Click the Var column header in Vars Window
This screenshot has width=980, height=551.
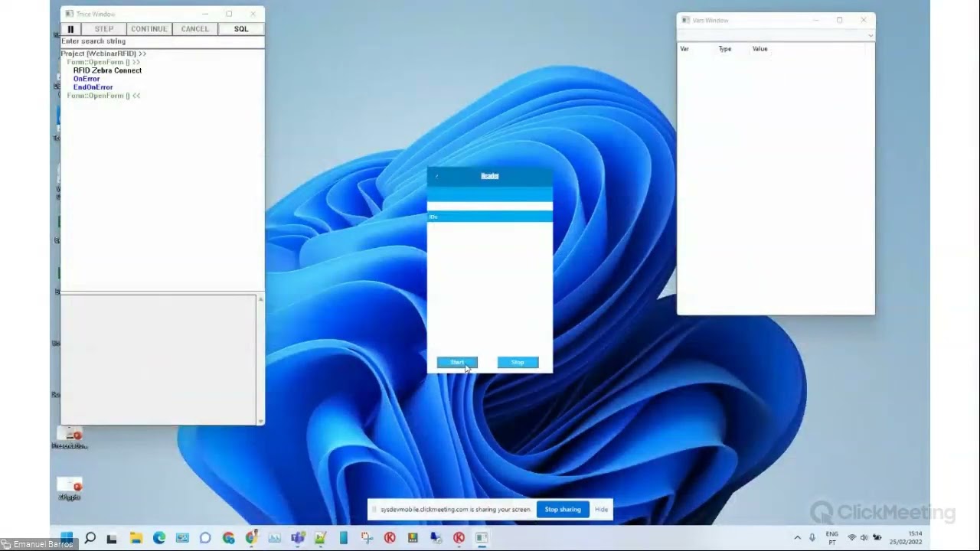click(684, 49)
